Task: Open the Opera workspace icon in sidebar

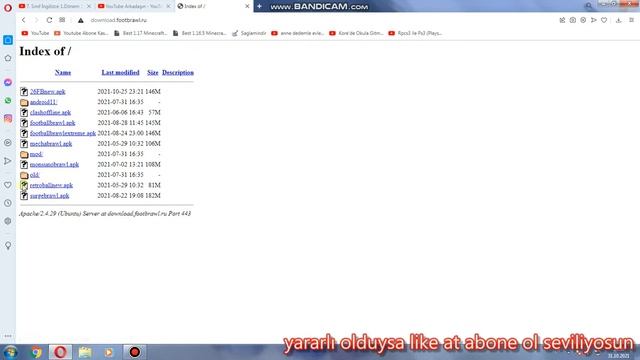Action: (x=8, y=40)
